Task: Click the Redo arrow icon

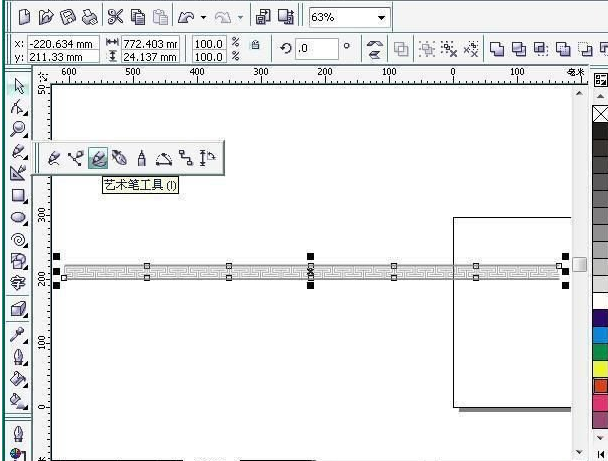Action: click(223, 17)
